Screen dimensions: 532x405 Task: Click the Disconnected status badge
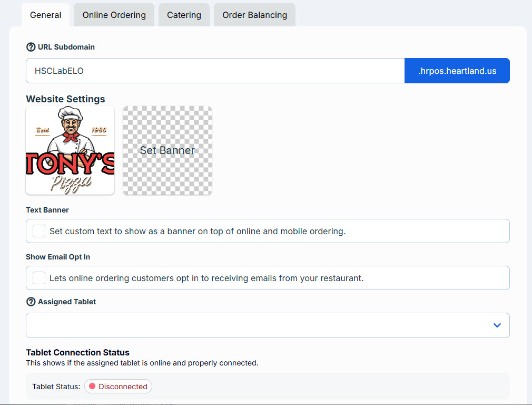coord(118,387)
